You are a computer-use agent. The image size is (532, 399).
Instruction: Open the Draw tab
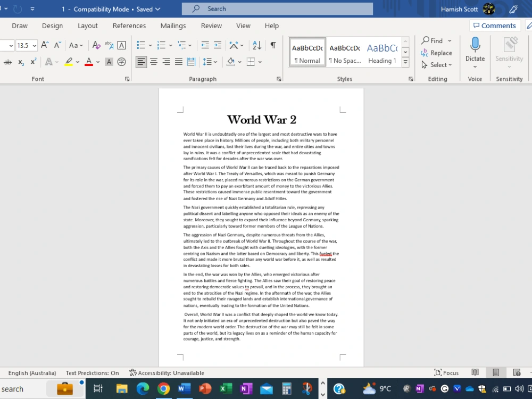(20, 26)
